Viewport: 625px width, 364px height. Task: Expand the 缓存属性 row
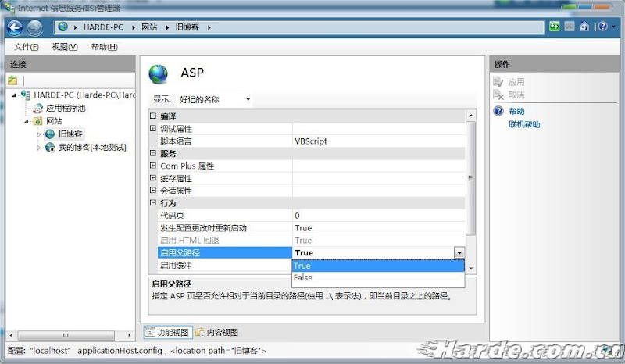pos(153,178)
